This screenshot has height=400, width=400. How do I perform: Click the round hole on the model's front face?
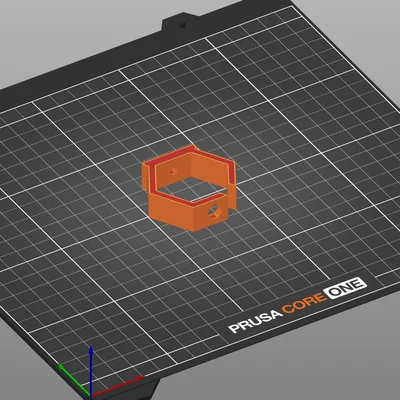[214, 212]
